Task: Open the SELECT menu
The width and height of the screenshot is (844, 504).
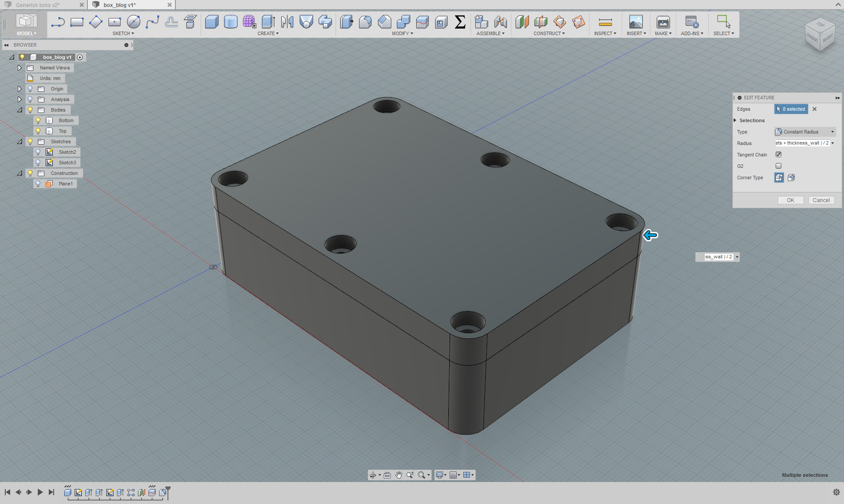Action: (x=724, y=33)
